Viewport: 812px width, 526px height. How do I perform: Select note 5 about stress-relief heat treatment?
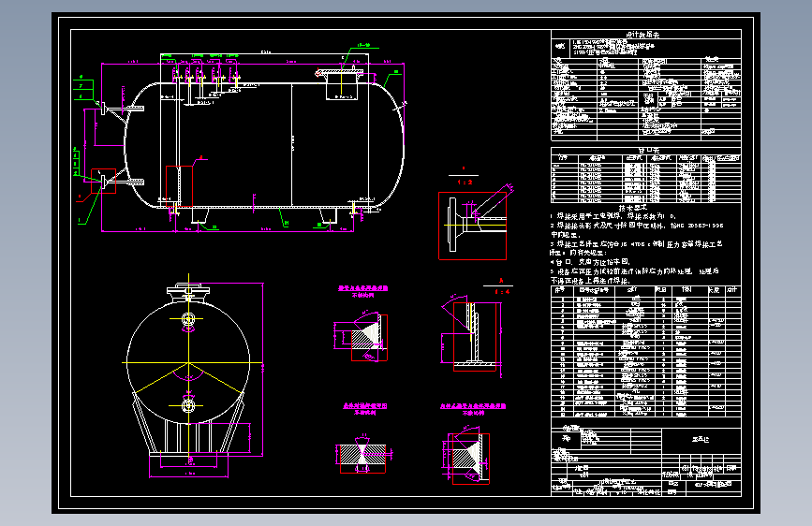click(634, 276)
